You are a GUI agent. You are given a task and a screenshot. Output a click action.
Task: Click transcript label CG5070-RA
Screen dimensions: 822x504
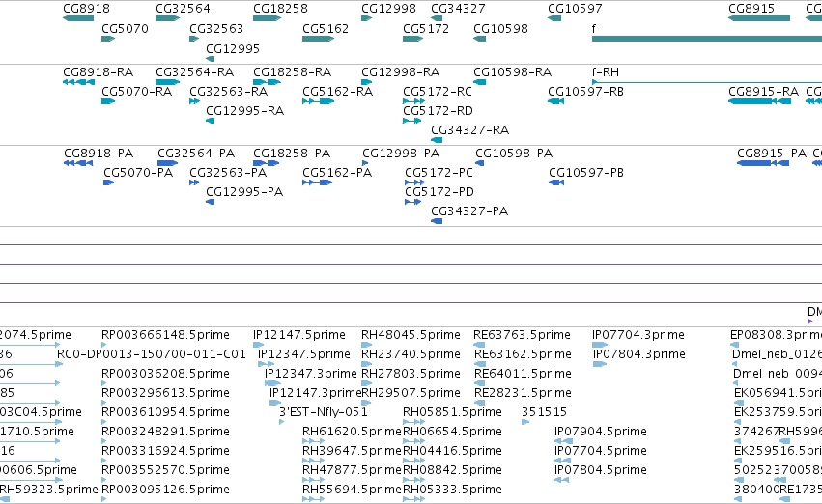point(137,92)
